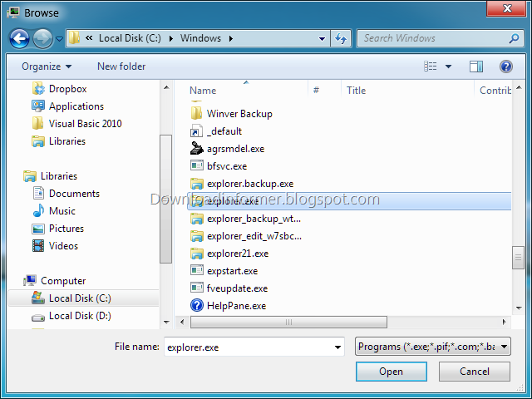Select Visual Basic 2010 folder in sidebar
This screenshot has width=532, height=399.
(x=77, y=124)
